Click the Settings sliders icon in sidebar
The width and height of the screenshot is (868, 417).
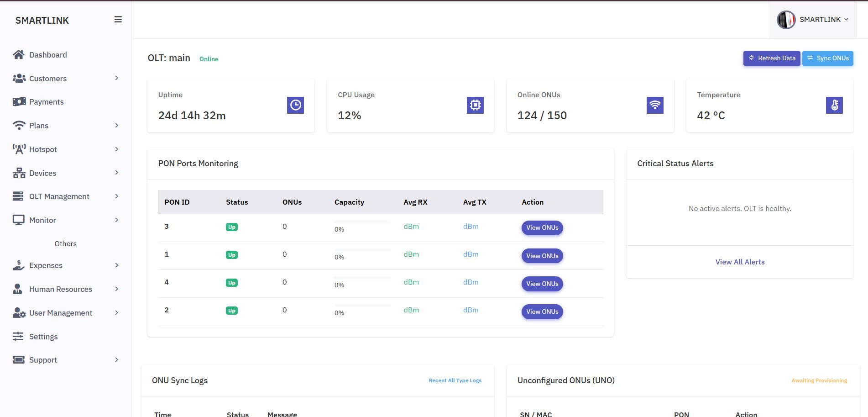[x=18, y=337]
